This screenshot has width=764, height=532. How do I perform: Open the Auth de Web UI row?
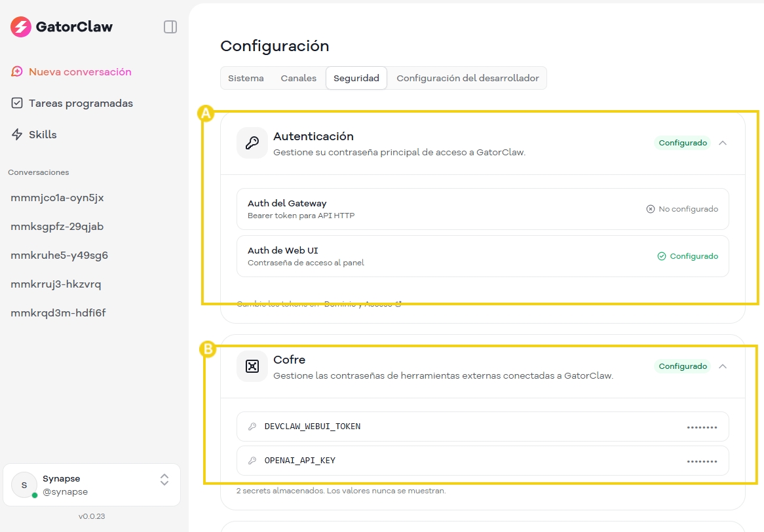[482, 256]
